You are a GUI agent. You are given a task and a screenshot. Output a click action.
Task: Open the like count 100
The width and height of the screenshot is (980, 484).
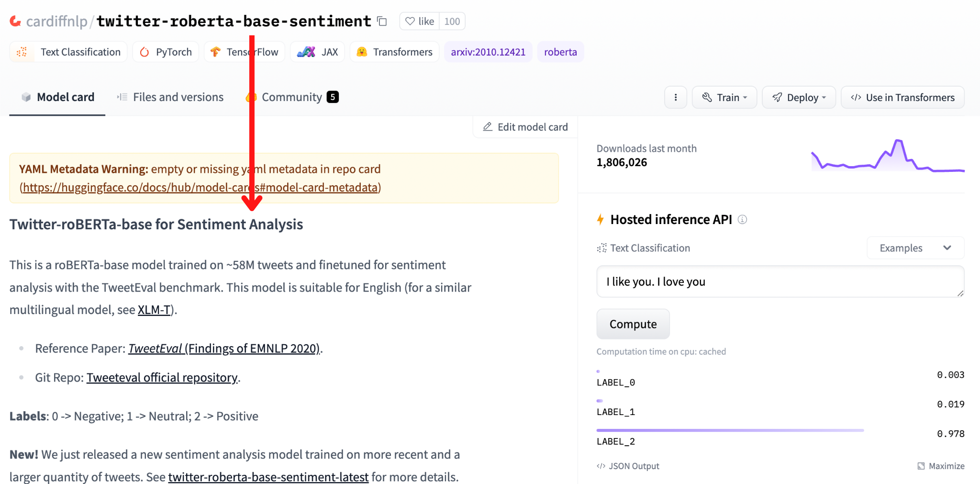point(452,21)
